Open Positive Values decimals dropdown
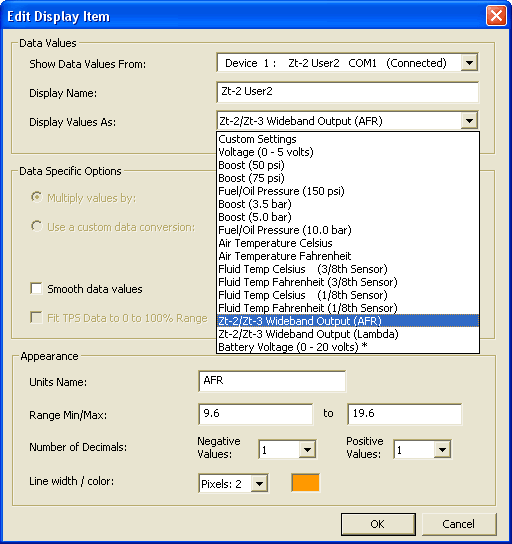This screenshot has width=512, height=544. point(442,450)
